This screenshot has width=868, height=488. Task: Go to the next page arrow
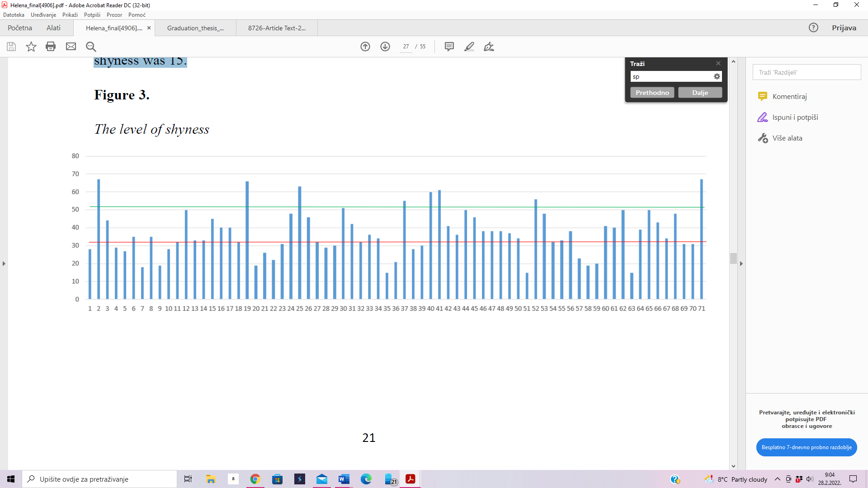pyautogui.click(x=385, y=47)
